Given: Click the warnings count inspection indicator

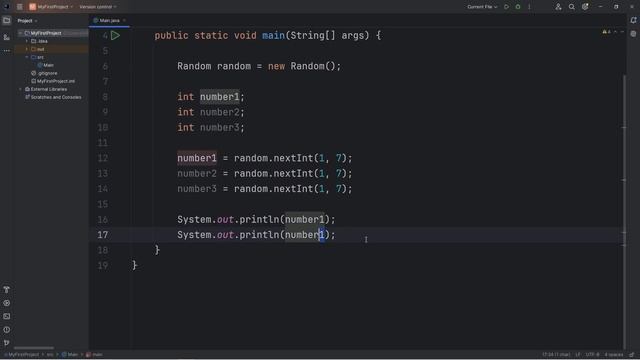Looking at the screenshot, I should point(606,32).
